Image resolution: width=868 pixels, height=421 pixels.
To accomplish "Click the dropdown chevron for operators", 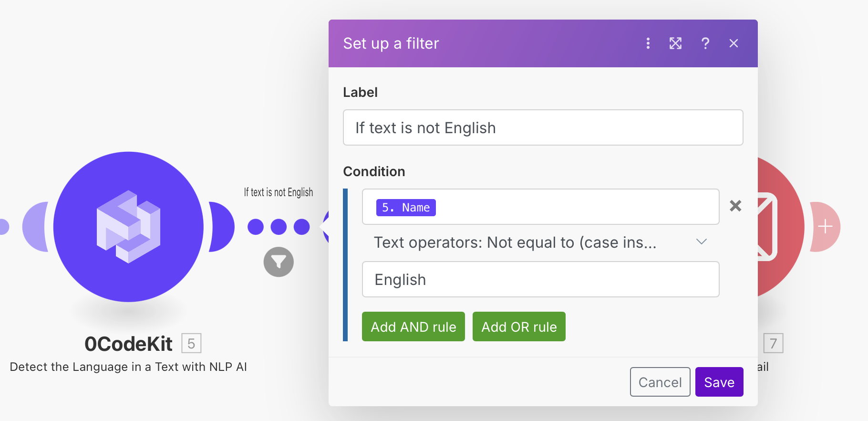I will click(x=701, y=242).
